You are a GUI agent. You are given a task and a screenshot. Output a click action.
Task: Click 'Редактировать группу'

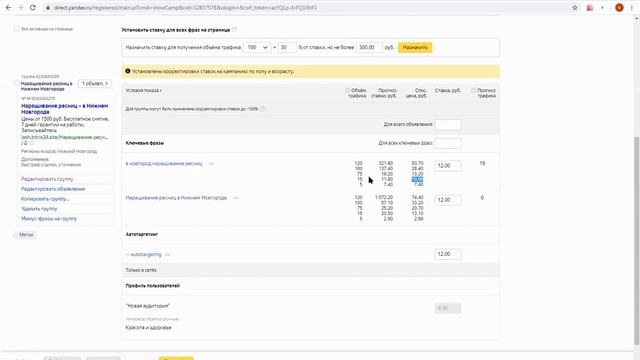(x=47, y=179)
